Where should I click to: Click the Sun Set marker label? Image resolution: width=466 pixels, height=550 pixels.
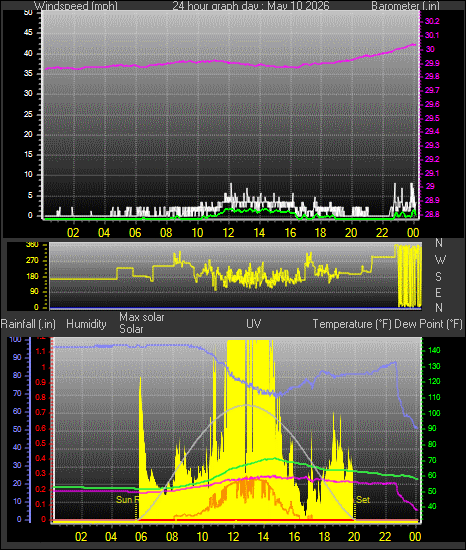click(x=363, y=499)
